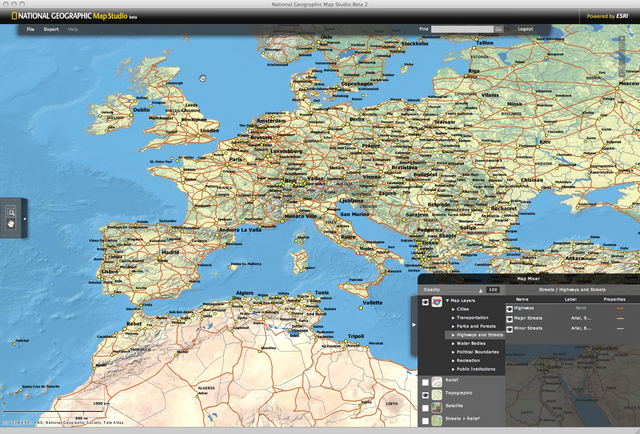This screenshot has width=640, height=434.
Task: Click the Topographic basemap thumbnail icon
Action: 437,395
